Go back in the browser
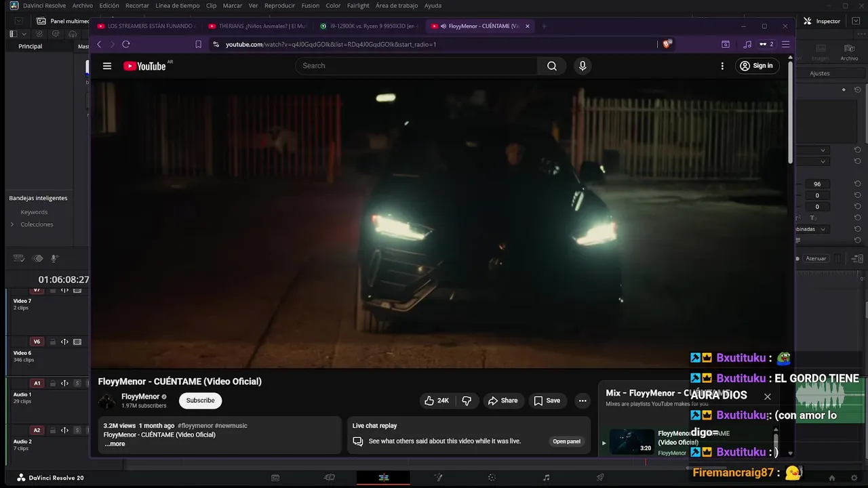This screenshot has height=488, width=868. click(99, 44)
